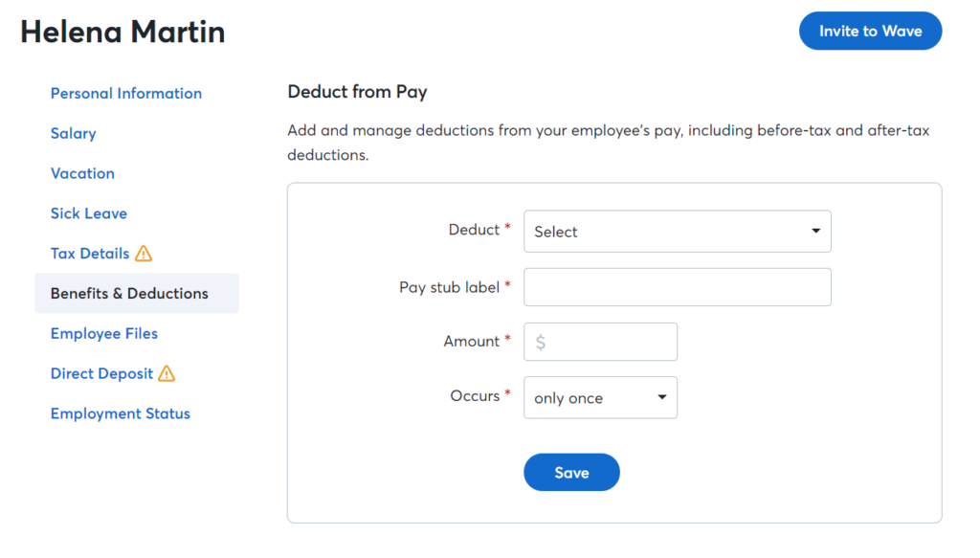Open the Vacation section

82,173
